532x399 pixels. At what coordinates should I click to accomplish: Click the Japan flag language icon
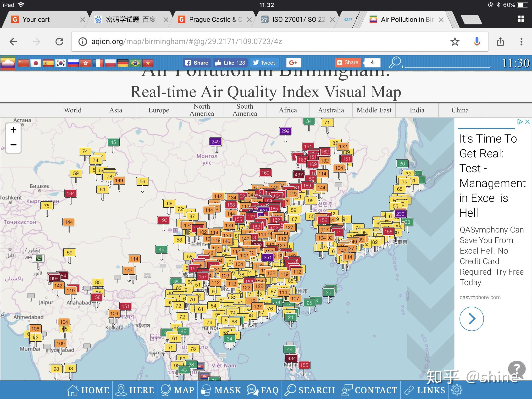tap(36, 63)
